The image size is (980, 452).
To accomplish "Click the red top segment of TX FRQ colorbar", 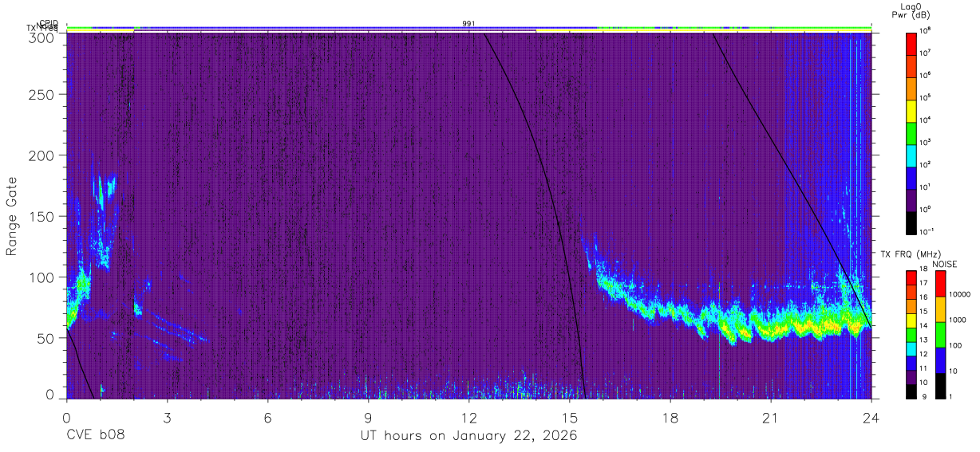I will pyautogui.click(x=911, y=277).
